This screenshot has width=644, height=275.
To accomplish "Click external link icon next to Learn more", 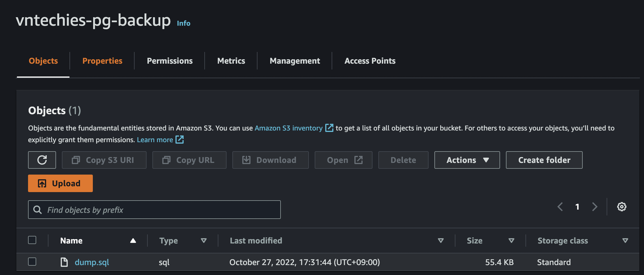I will pyautogui.click(x=180, y=140).
